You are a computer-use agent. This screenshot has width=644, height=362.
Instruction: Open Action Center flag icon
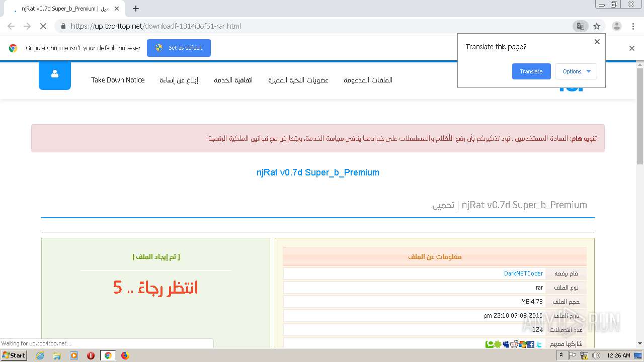coord(573,355)
